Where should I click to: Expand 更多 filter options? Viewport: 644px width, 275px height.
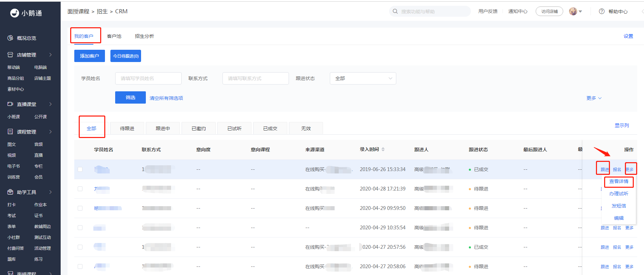(594, 98)
